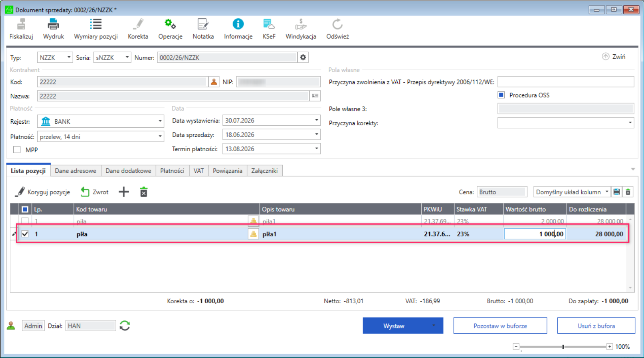Toggle select-all checkbox in table header
Screen dimensions: 644x358
25,209
